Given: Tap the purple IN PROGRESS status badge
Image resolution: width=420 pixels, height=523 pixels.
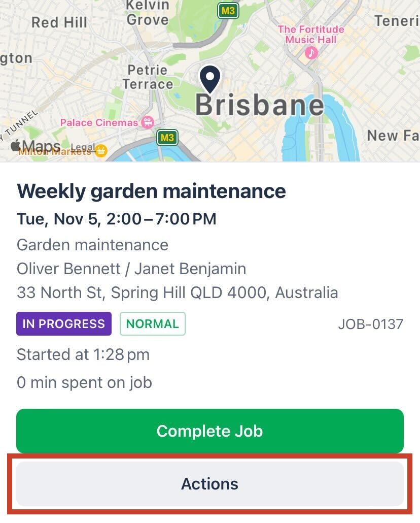Looking at the screenshot, I should click(x=64, y=324).
